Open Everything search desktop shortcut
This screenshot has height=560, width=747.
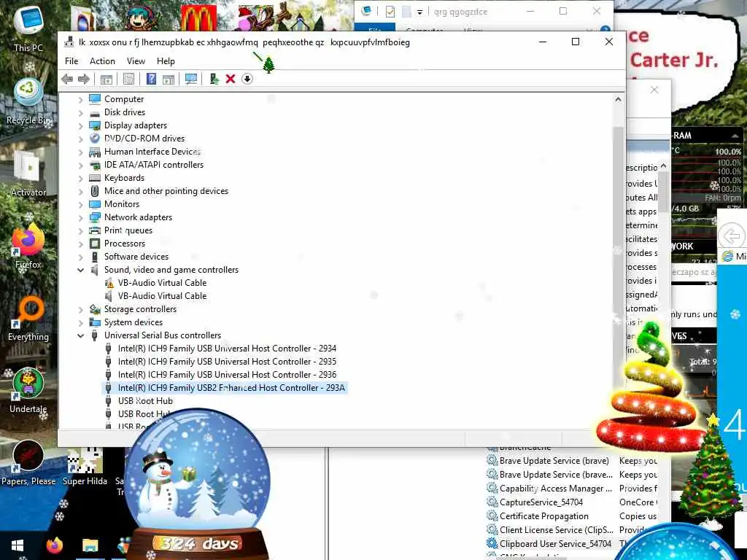click(28, 318)
